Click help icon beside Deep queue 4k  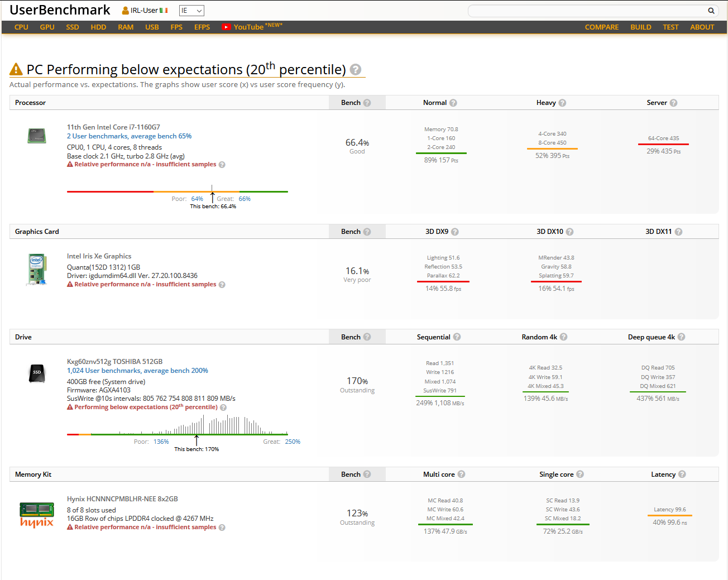pos(681,337)
